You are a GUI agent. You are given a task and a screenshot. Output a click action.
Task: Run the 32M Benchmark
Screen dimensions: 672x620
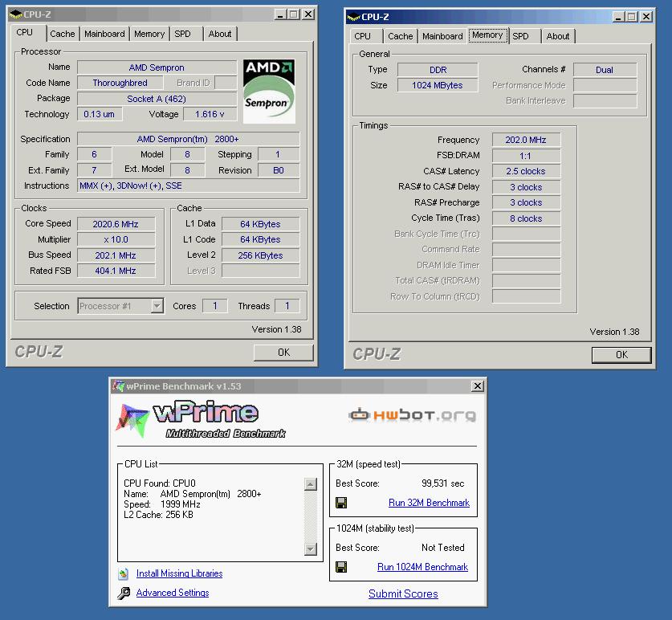pyautogui.click(x=429, y=503)
